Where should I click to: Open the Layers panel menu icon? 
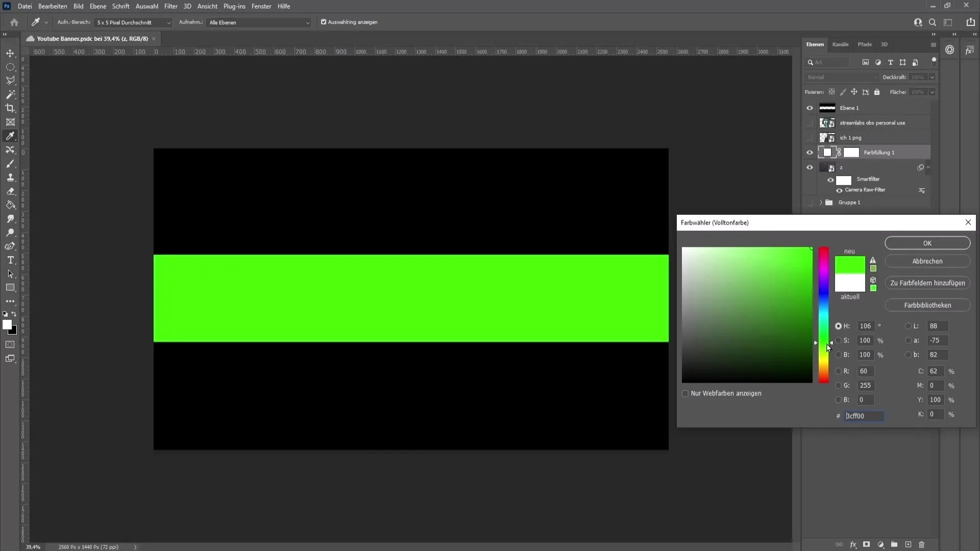(934, 45)
